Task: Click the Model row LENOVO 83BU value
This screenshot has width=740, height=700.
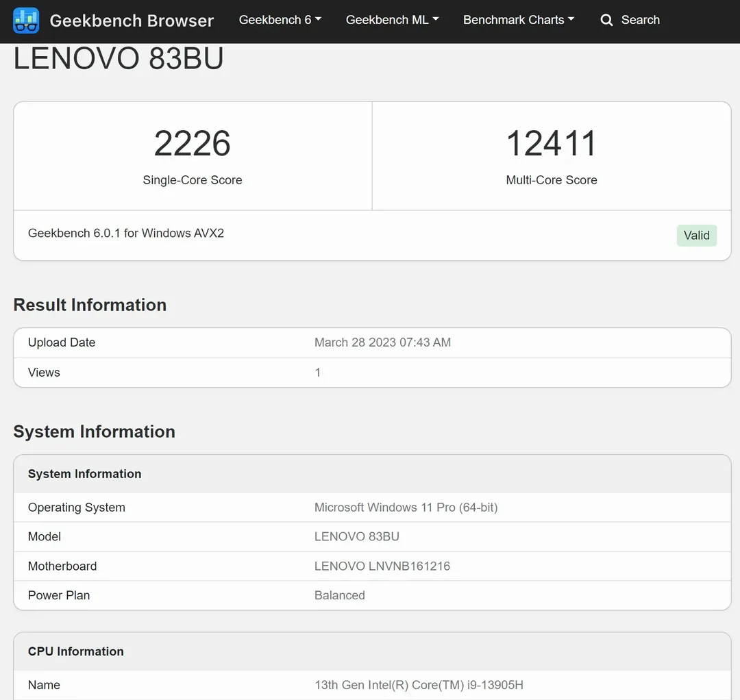Action: coord(356,536)
